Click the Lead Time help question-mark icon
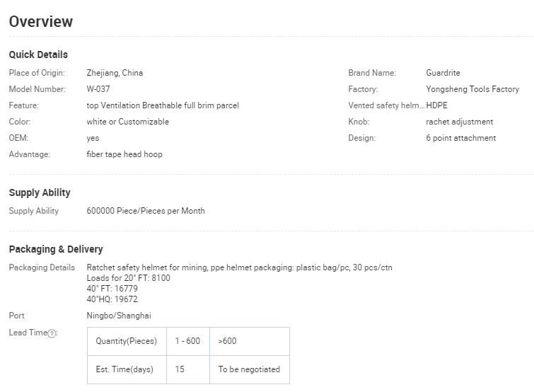Viewport: 534px width, 392px height. [x=52, y=333]
